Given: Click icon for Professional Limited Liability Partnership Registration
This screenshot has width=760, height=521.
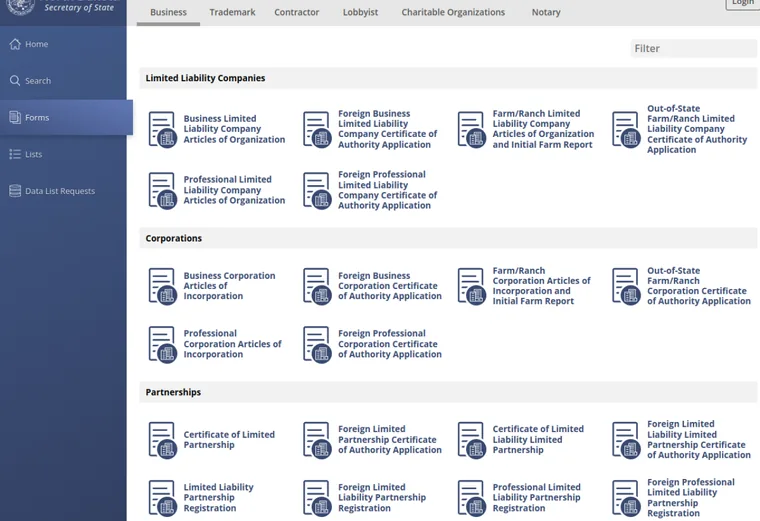Looking at the screenshot, I should coord(472,498).
